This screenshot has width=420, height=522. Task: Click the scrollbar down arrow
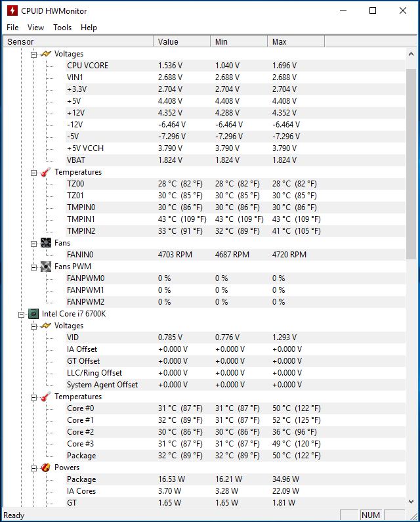point(411,502)
